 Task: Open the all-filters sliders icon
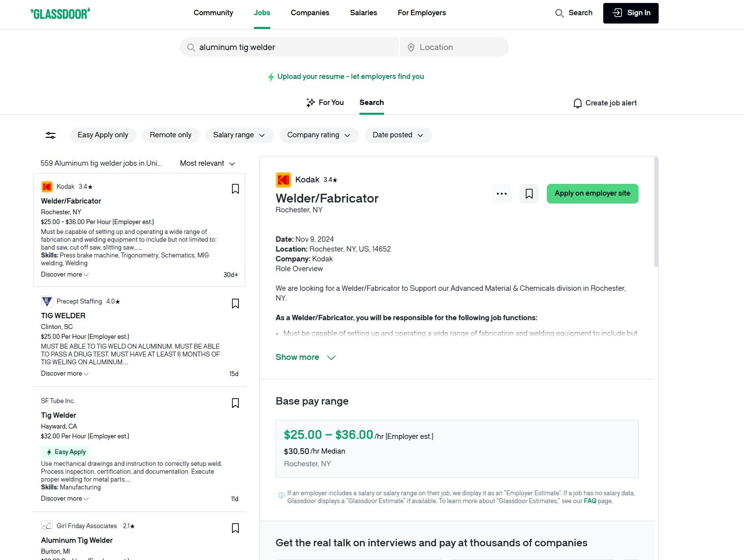[51, 135]
